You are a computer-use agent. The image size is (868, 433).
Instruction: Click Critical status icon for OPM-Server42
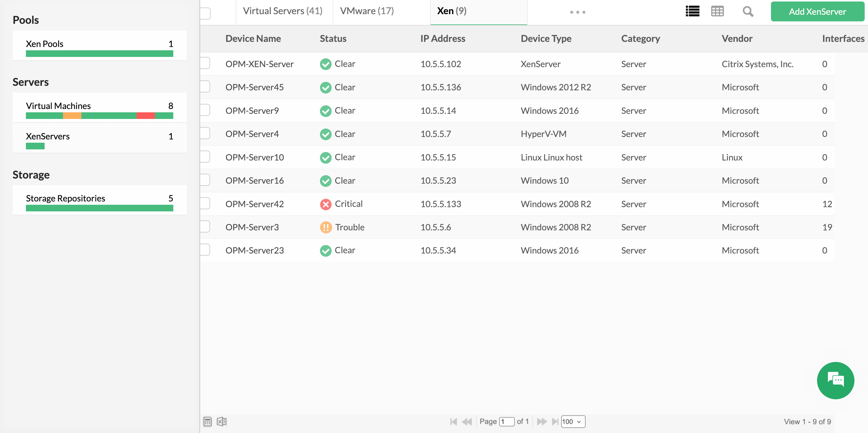tap(325, 204)
